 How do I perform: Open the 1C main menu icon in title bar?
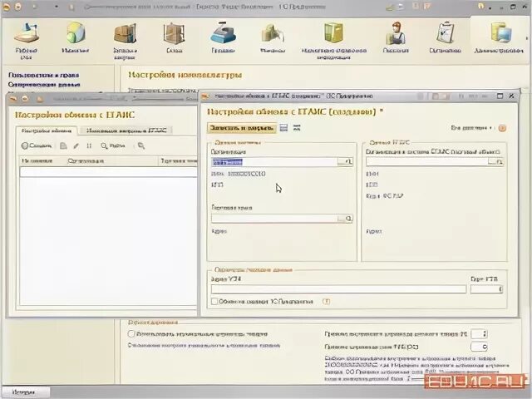coord(6,7)
